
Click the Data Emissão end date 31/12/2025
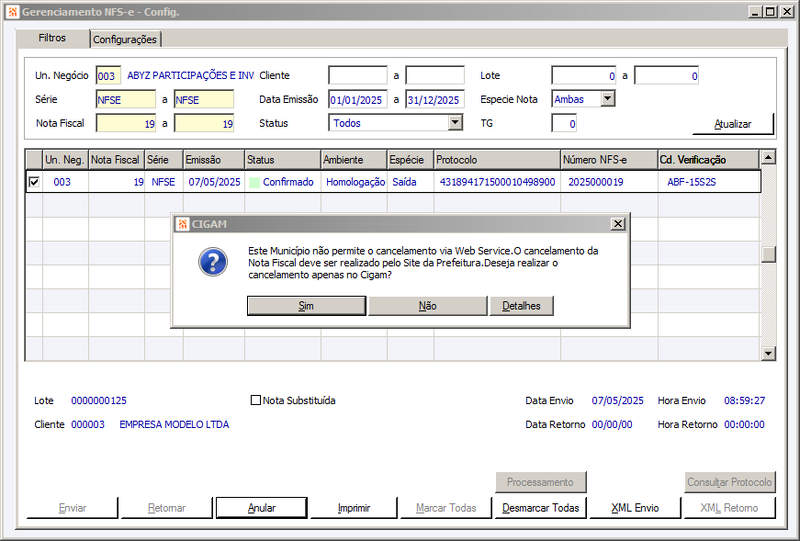click(435, 99)
